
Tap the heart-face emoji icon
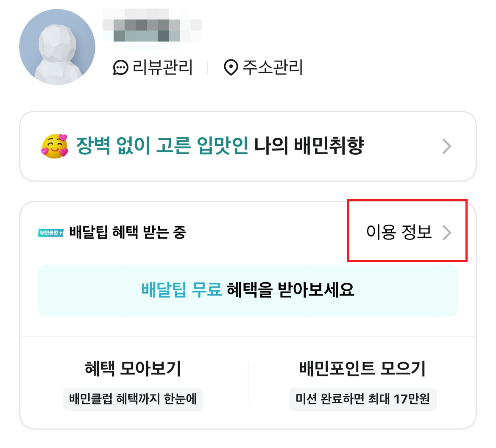pos(55,146)
